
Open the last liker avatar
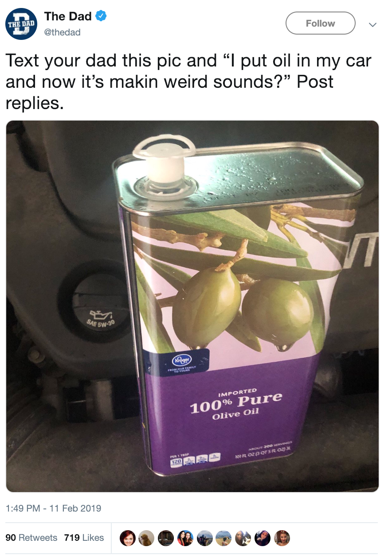click(282, 538)
